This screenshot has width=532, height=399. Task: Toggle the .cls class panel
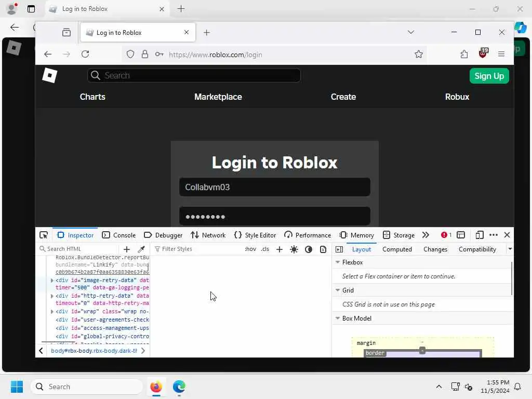pyautogui.click(x=265, y=249)
